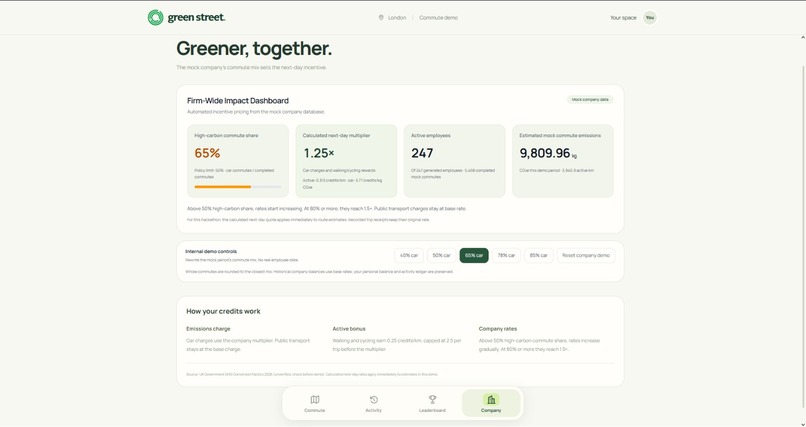Click the orange high-carbon share progress bar
The image size is (806, 427).
(x=238, y=187)
